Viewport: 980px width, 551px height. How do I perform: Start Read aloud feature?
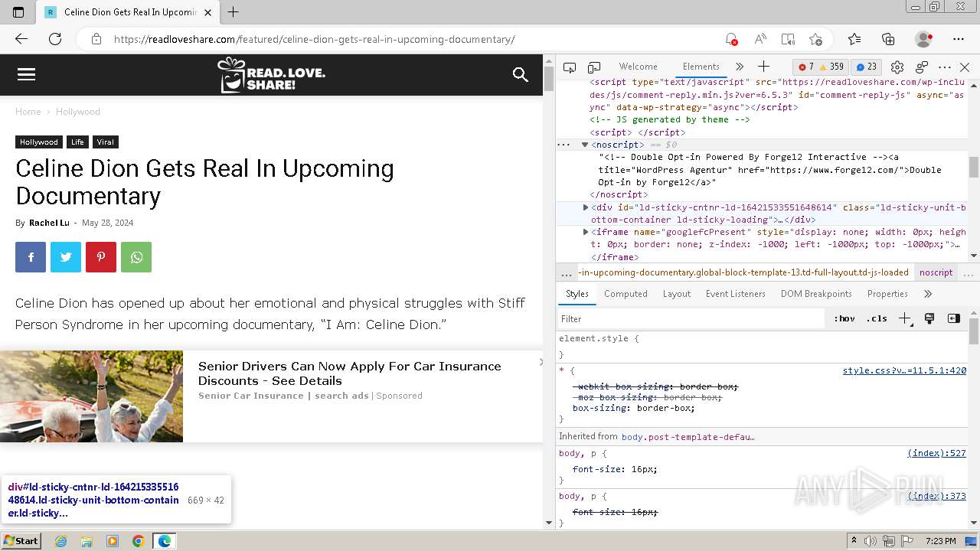(760, 39)
